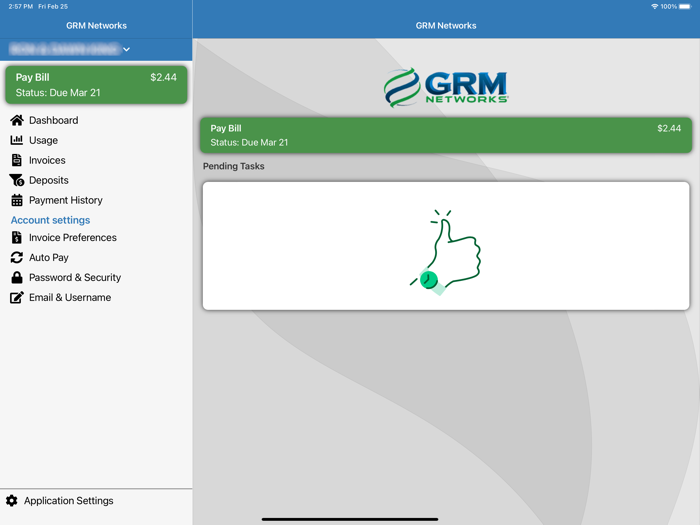Click the Wi-Fi status icon
Viewport: 700px width, 525px height.
654,6
